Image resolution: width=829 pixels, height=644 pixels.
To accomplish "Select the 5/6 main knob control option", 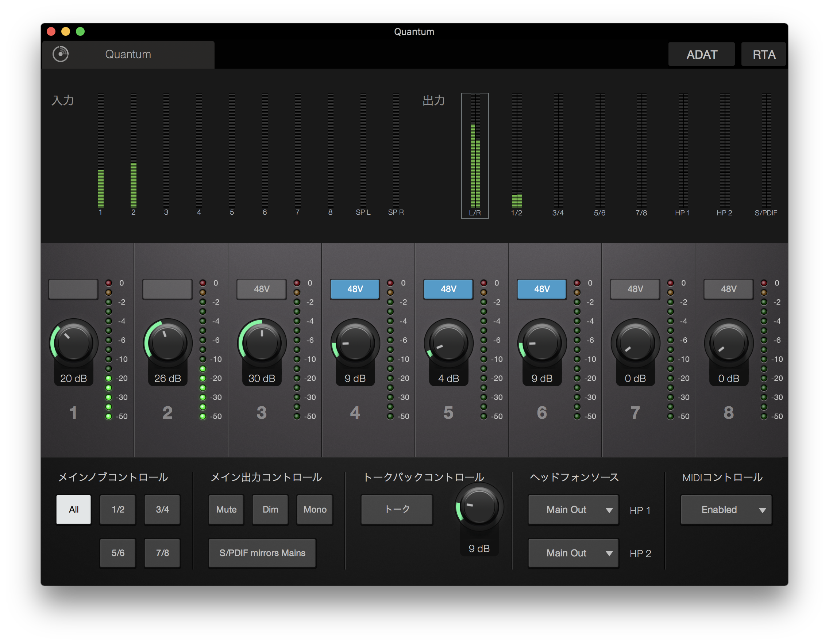I will tap(117, 553).
